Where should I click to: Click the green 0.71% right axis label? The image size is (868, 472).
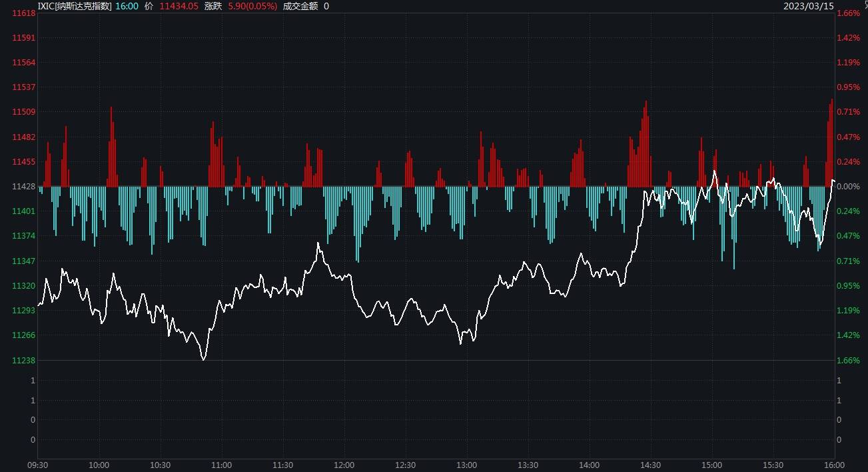pos(848,261)
